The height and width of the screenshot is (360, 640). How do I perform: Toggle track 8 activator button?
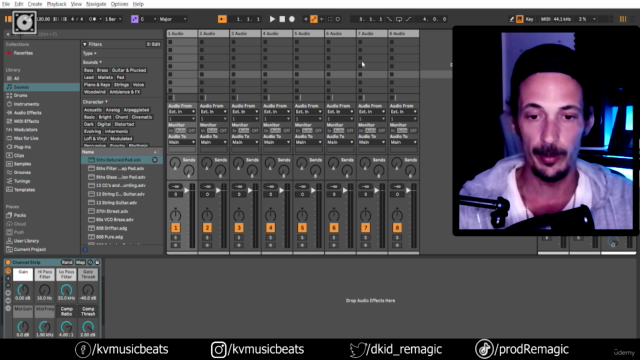tap(397, 228)
